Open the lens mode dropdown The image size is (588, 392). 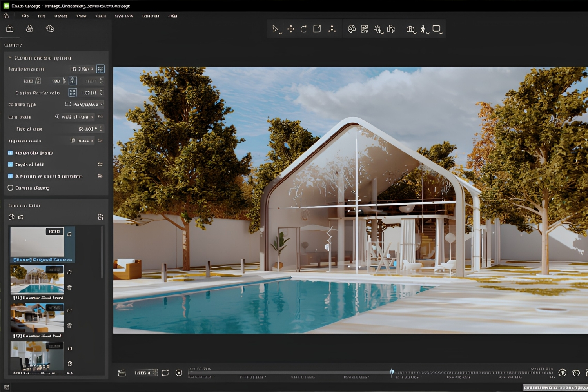point(74,117)
